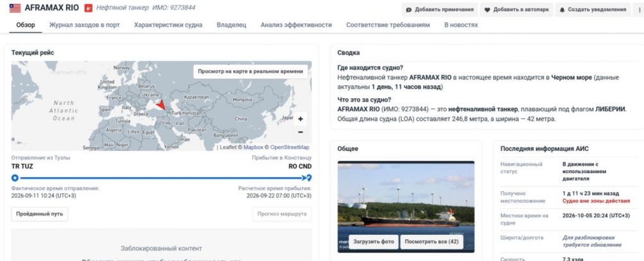Click Добавить примечания button
Viewport: 644px width, 261px height.
(440, 10)
